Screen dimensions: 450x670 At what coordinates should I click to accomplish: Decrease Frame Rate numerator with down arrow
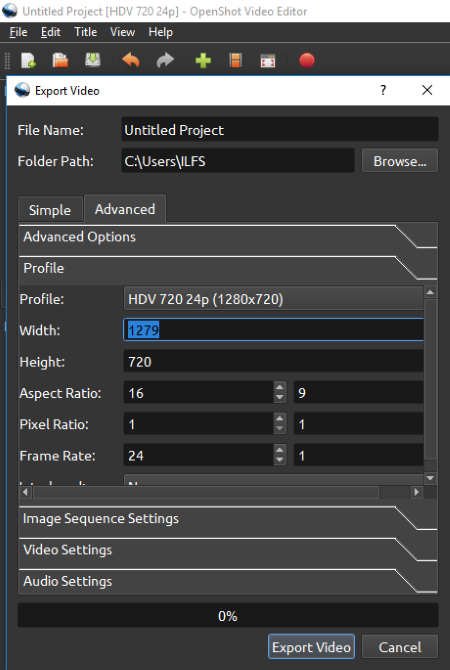279,461
